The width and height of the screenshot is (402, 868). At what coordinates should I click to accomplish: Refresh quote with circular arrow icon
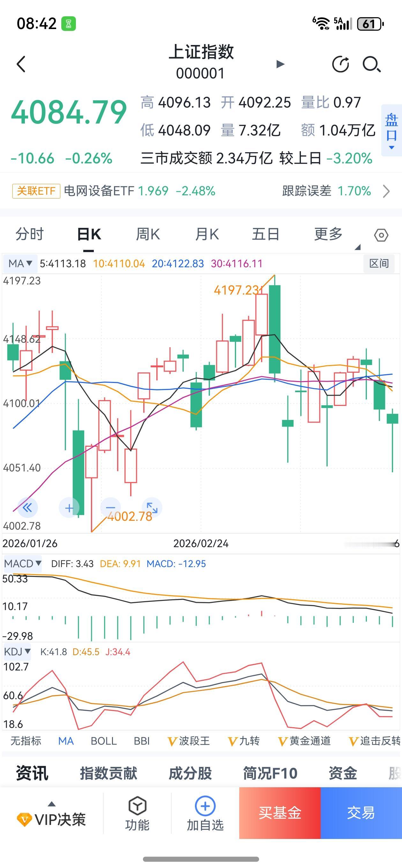(341, 64)
